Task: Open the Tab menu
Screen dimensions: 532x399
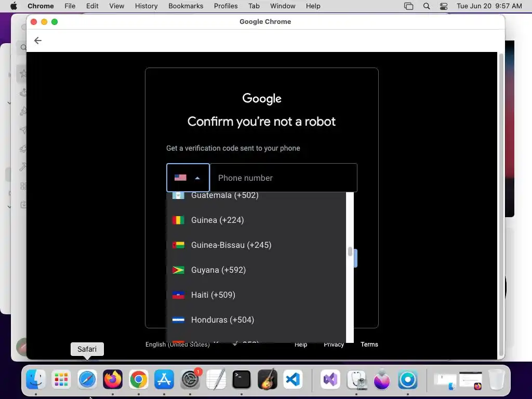Action: tap(254, 6)
